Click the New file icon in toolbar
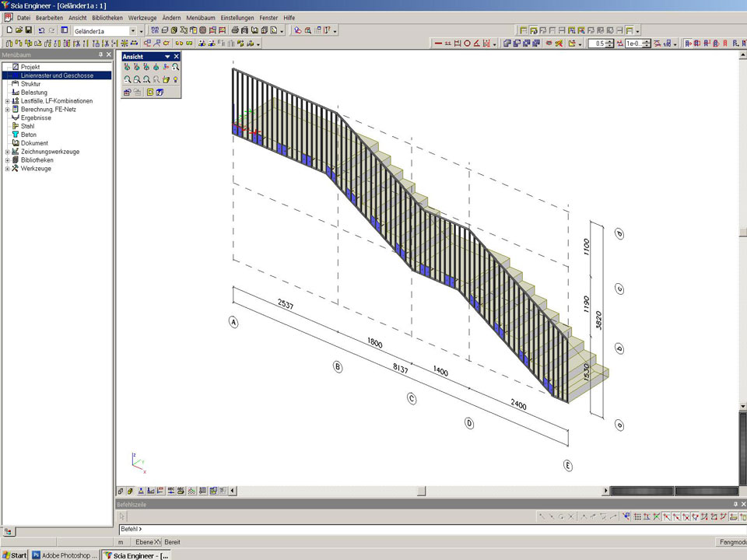 point(9,30)
